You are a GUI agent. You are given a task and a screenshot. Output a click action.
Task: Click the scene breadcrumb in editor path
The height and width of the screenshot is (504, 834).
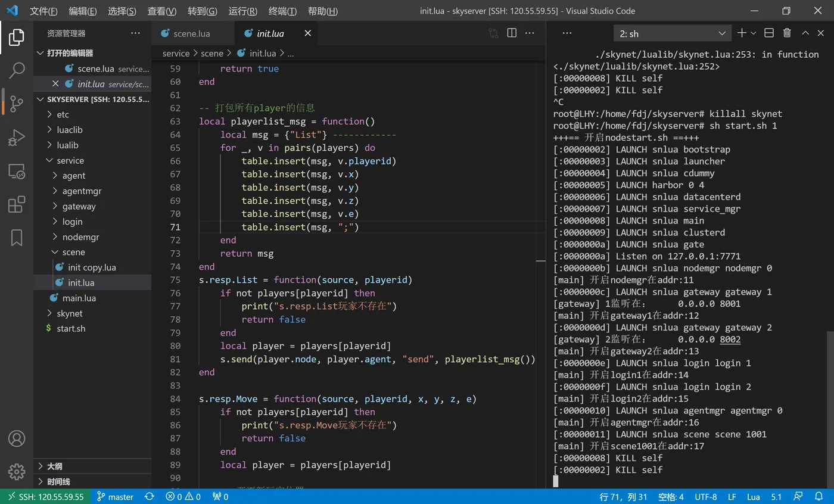[x=212, y=53]
